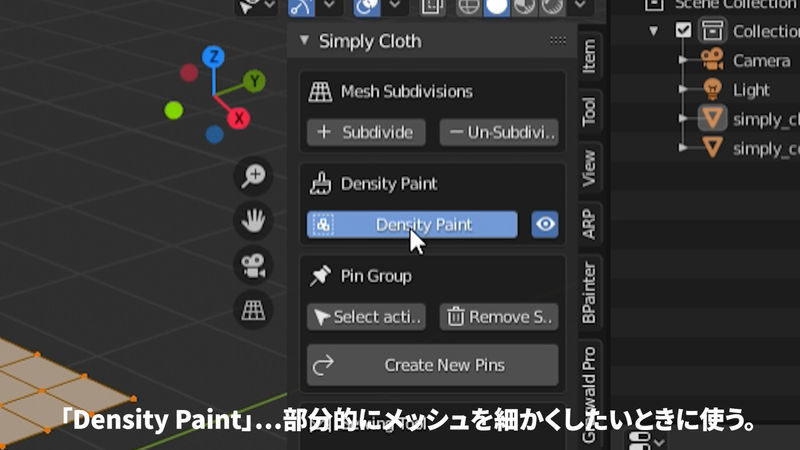Click the Z axis gizmo handle
The height and width of the screenshot is (450, 800).
pyautogui.click(x=213, y=57)
